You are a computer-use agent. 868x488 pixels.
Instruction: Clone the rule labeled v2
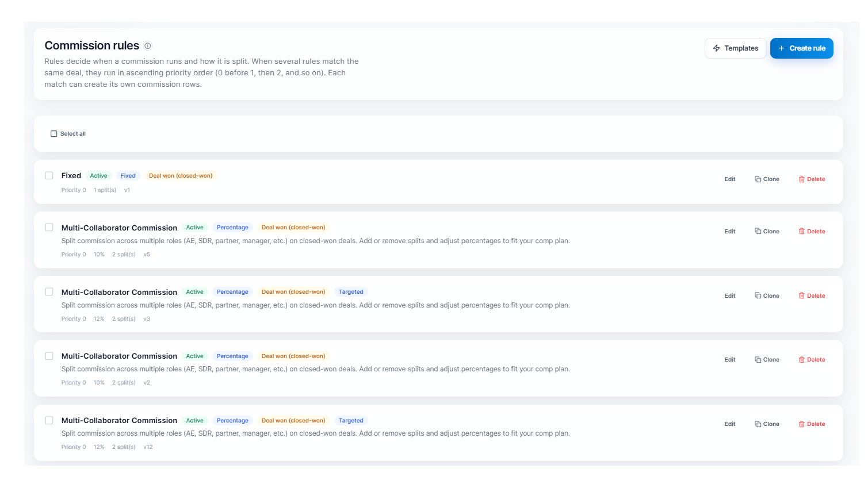pyautogui.click(x=767, y=360)
